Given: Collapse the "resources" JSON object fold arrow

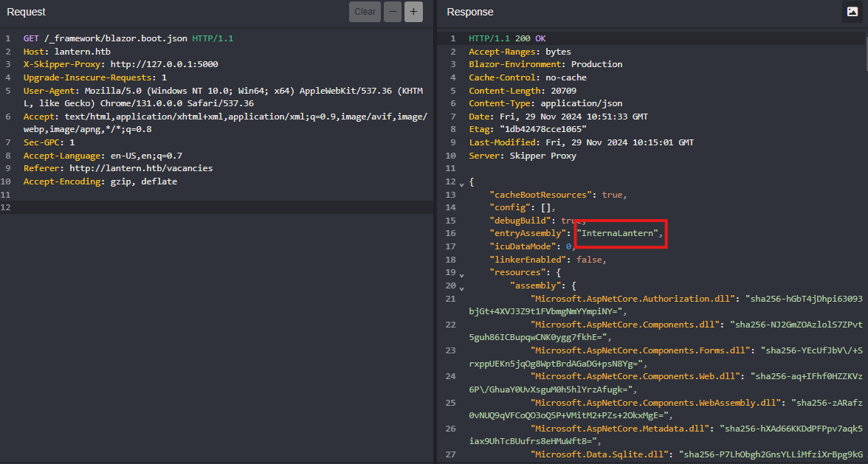Looking at the screenshot, I should pyautogui.click(x=462, y=274).
